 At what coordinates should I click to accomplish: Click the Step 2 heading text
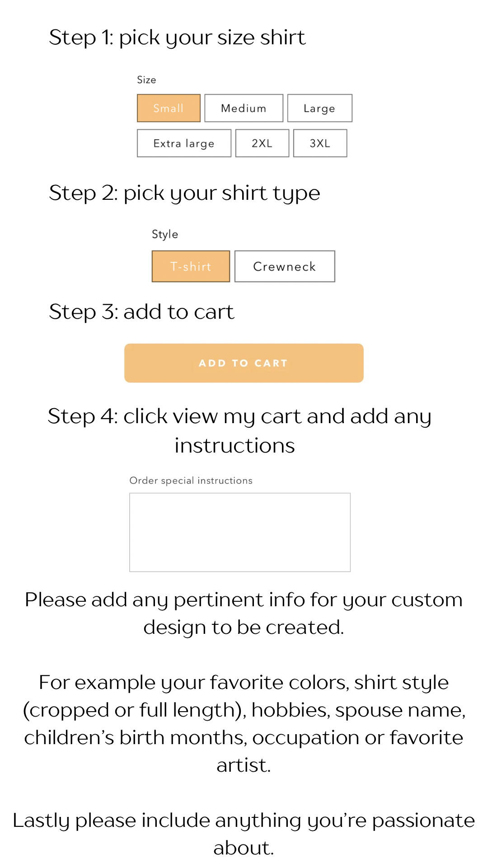pyautogui.click(x=185, y=193)
